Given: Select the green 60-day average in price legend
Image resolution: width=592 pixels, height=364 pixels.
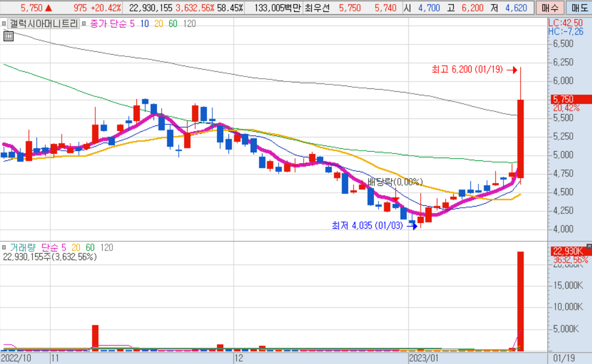Looking at the screenshot, I should (x=173, y=24).
